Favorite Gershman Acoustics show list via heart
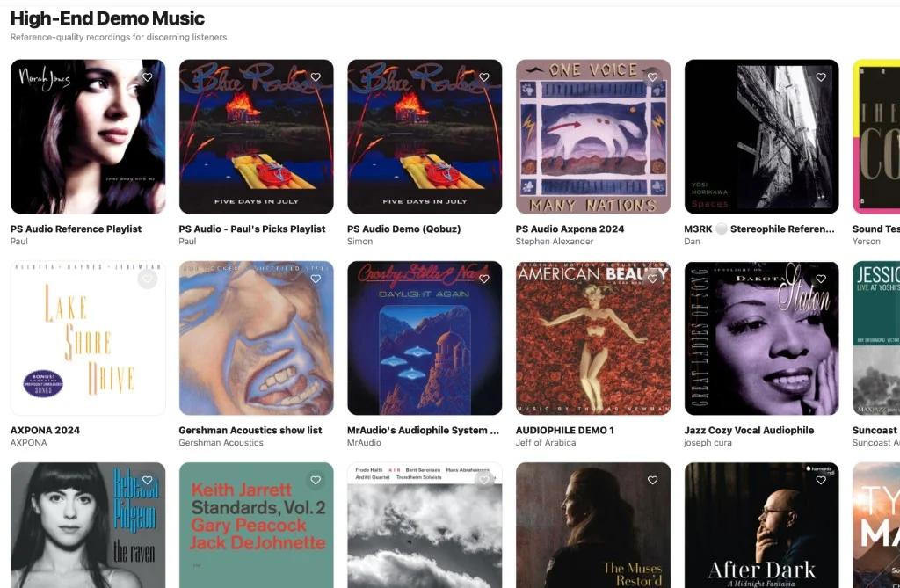 [x=316, y=279]
